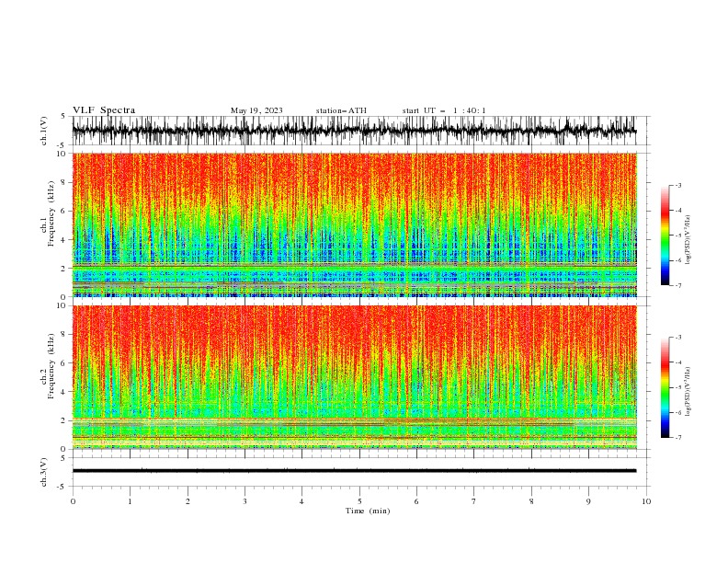This screenshot has height=563, width=728.
Task: Click the ch.1 spectrogram plot
Action: [354, 224]
